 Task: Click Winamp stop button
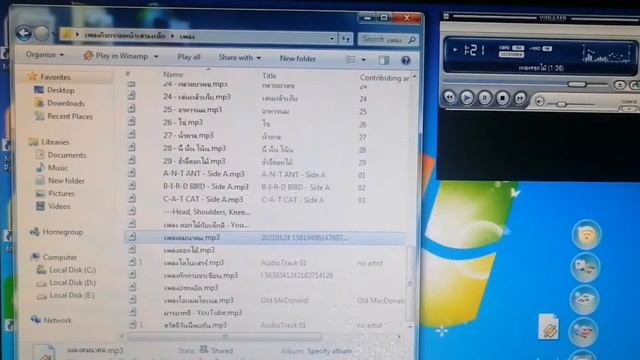point(502,99)
